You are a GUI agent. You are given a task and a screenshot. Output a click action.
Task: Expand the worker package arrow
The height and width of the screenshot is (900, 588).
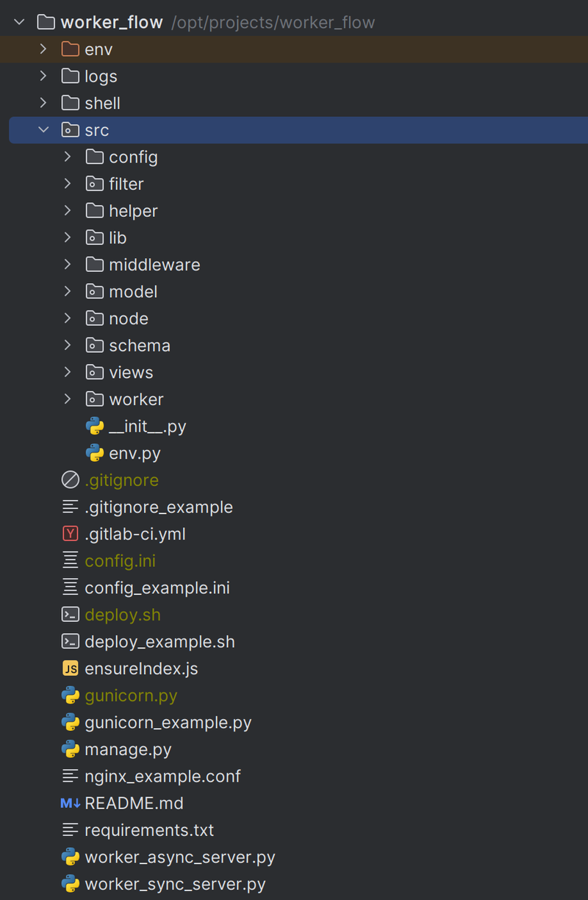click(68, 399)
